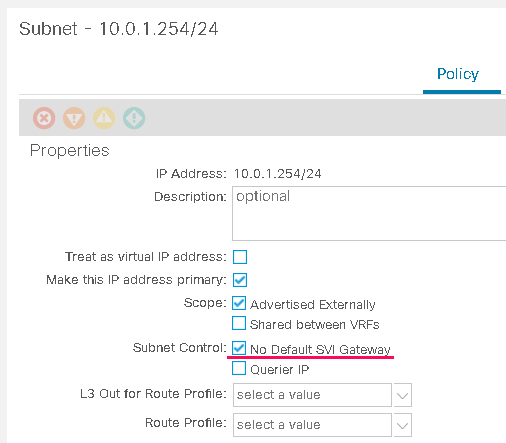The height and width of the screenshot is (443, 506).
Task: Open the Route Profile dropdown arrow
Action: click(x=403, y=425)
